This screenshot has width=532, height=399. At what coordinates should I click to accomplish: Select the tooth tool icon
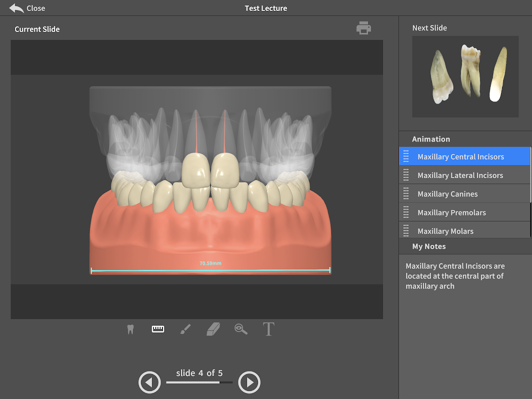[x=131, y=329]
